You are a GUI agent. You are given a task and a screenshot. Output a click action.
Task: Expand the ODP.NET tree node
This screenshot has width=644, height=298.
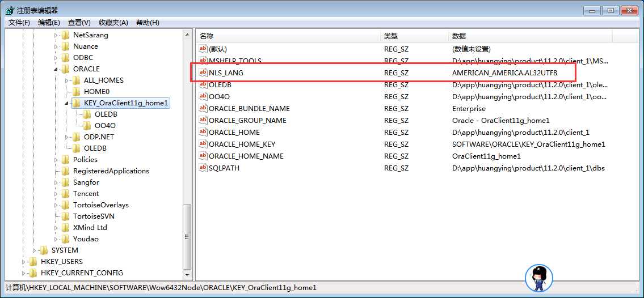(67, 137)
